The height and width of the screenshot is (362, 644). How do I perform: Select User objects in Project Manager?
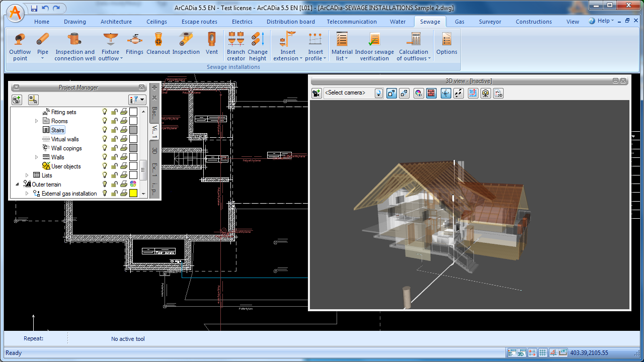pos(66,166)
